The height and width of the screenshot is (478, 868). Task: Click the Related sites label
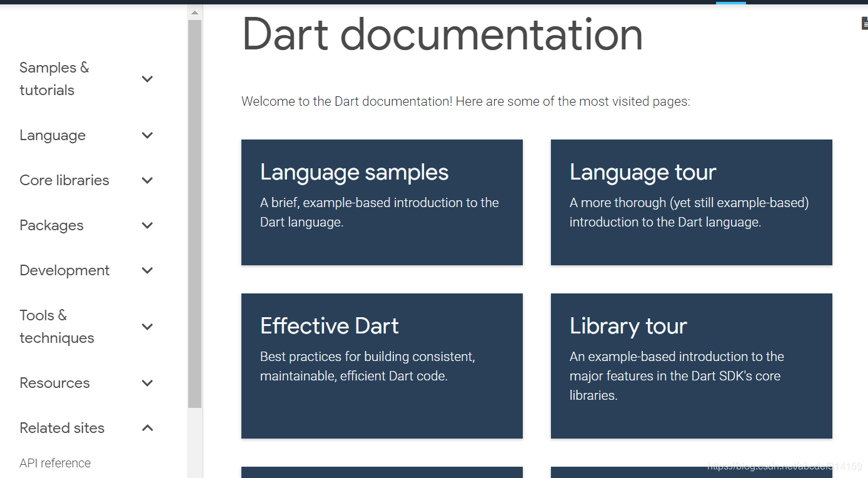[x=62, y=428]
